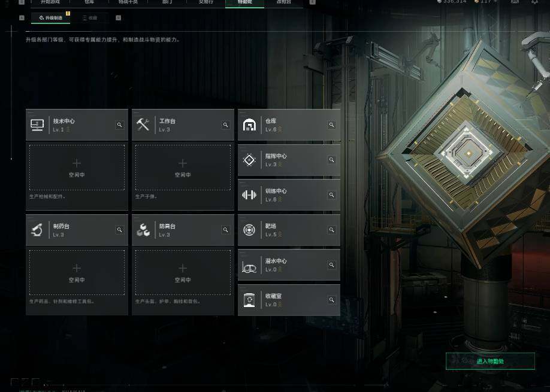
Task: Switch to the sub-tab next to 升级制造
Action: click(x=90, y=17)
